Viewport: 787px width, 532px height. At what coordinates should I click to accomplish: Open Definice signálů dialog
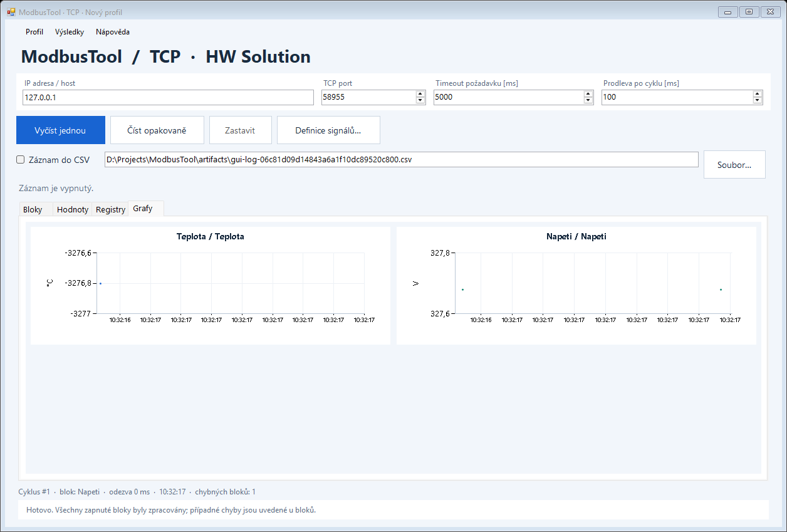pos(328,130)
